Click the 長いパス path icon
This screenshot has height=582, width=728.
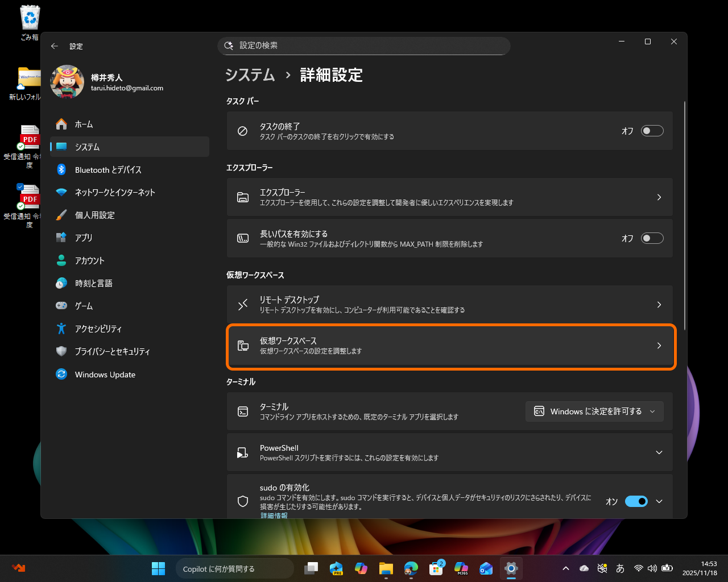click(243, 238)
